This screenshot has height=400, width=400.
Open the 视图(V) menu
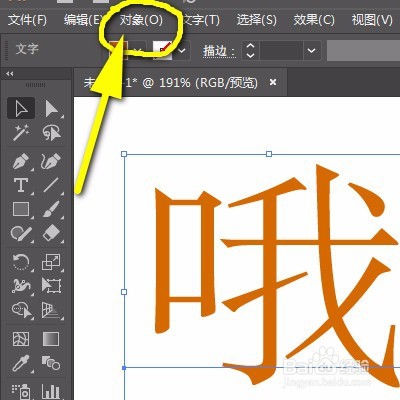click(x=372, y=20)
